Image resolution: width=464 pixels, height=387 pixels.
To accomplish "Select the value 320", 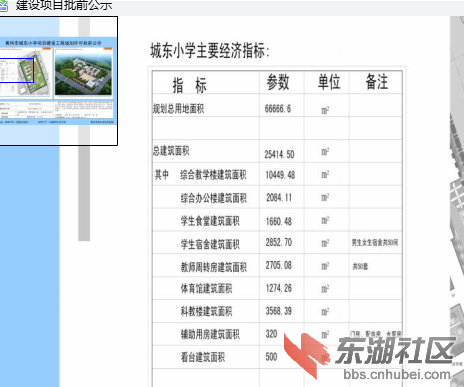I will 271,334.
